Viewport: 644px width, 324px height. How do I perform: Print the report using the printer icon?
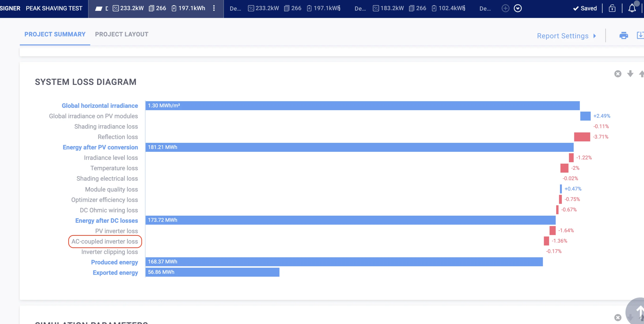coord(623,35)
